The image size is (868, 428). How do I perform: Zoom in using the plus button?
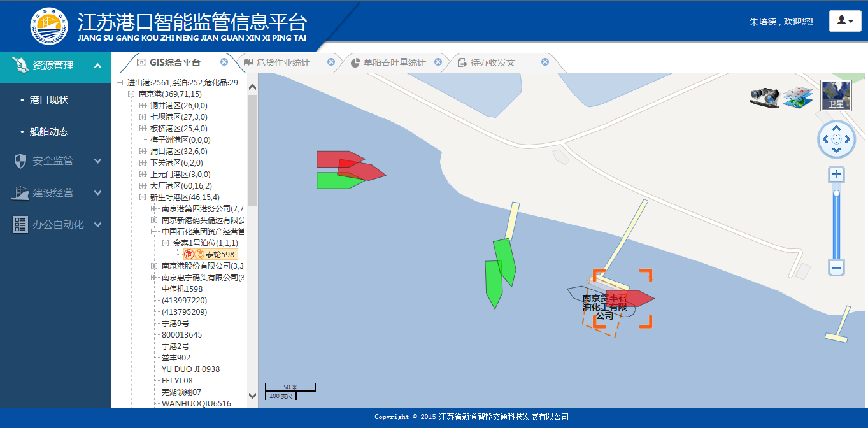pyautogui.click(x=836, y=175)
